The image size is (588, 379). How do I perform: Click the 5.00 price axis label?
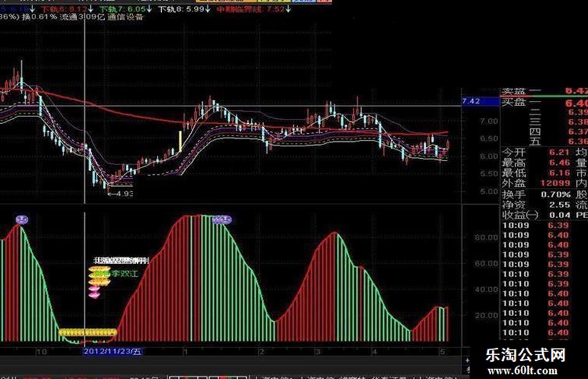[x=489, y=192]
